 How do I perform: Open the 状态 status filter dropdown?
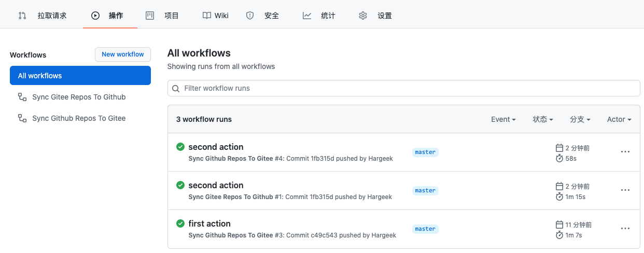pyautogui.click(x=543, y=119)
